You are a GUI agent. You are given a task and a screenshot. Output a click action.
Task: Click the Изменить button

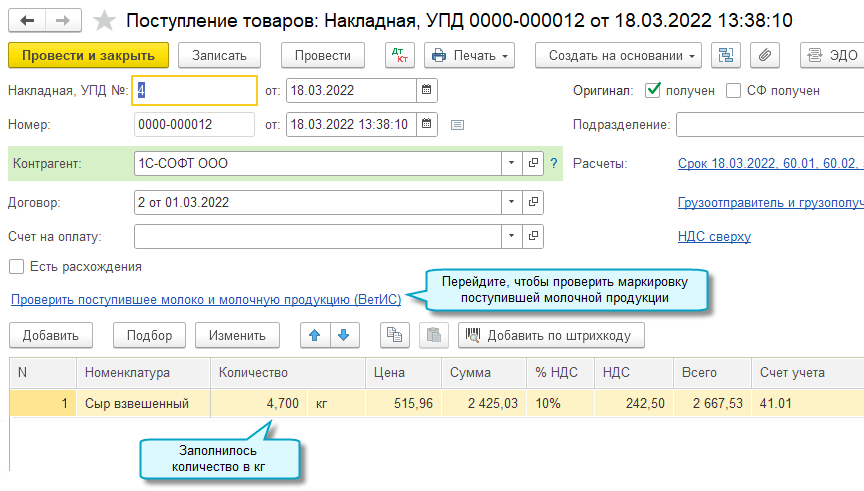tap(237, 335)
